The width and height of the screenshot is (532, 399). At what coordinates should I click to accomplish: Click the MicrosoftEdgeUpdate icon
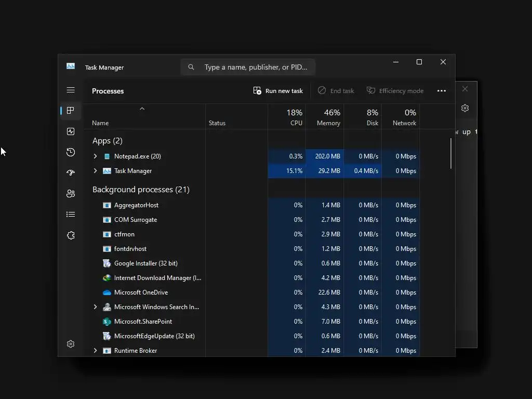click(x=107, y=336)
